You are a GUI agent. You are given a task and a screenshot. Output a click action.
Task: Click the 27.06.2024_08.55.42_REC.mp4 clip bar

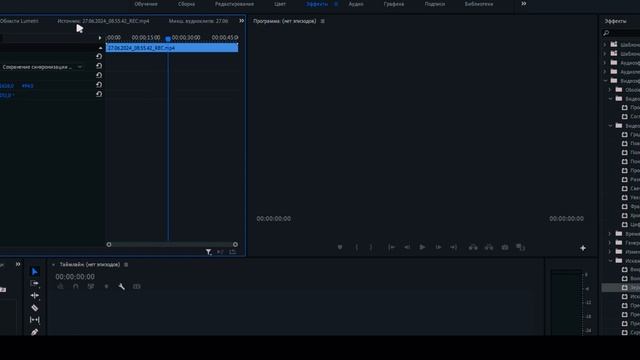point(172,48)
